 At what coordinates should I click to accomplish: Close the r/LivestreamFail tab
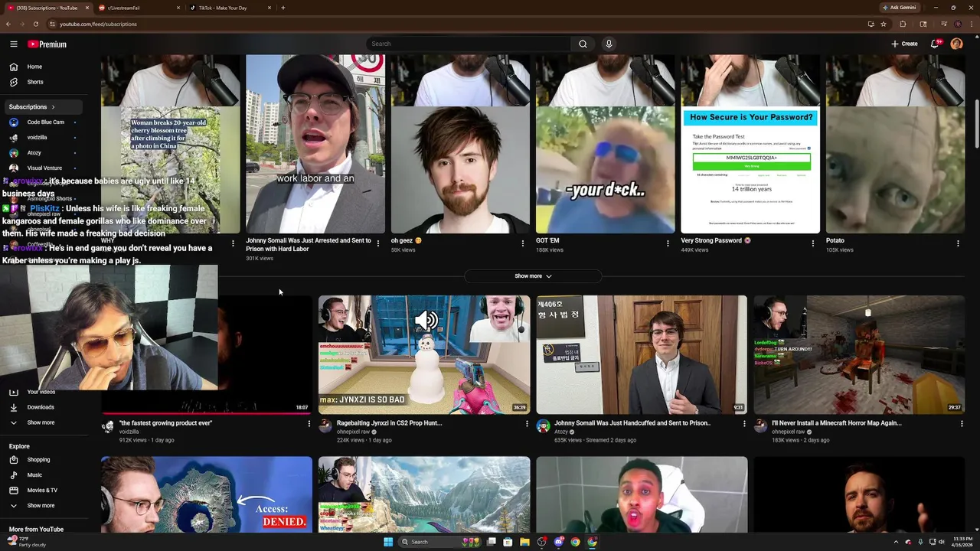(178, 8)
